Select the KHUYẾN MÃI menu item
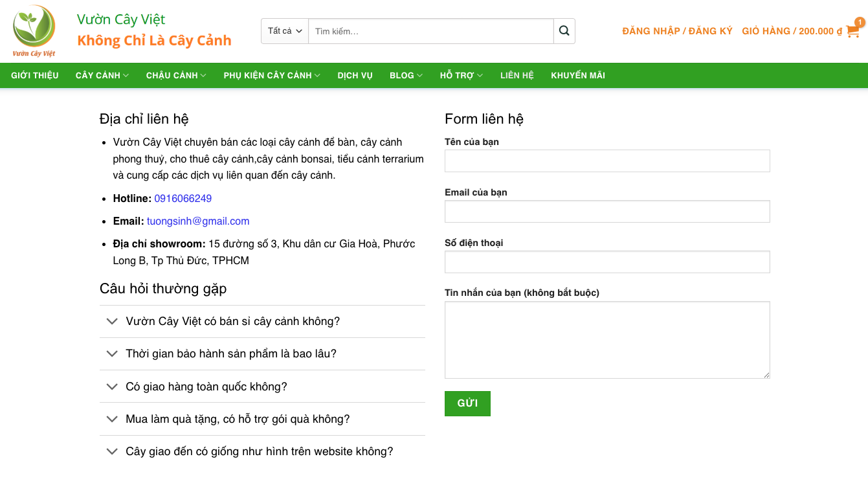Viewport: 868px width, 494px height. click(x=577, y=75)
